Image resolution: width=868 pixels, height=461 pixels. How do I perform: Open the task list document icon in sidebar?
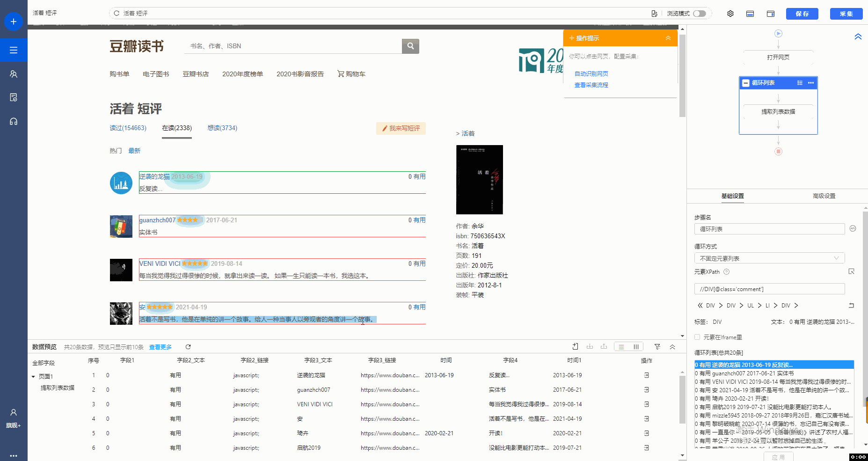point(14,97)
